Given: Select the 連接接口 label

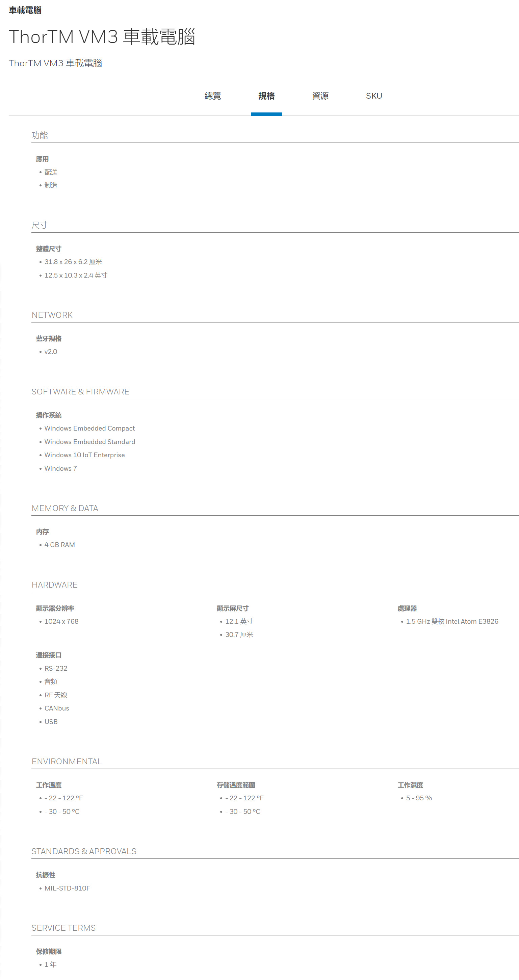Looking at the screenshot, I should click(49, 655).
